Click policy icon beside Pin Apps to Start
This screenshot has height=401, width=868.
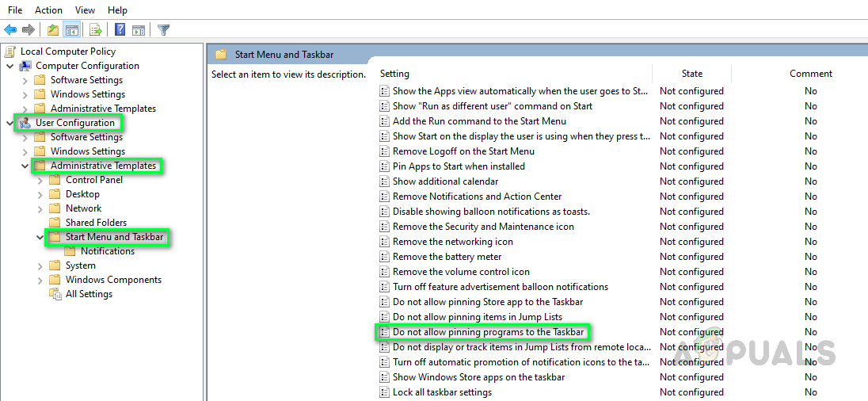384,166
